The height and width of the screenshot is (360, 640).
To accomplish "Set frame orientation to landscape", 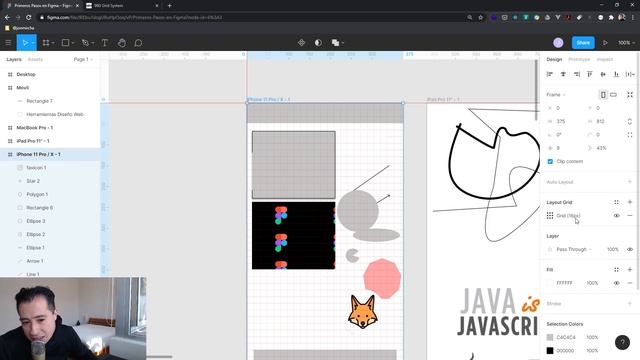I will (613, 95).
